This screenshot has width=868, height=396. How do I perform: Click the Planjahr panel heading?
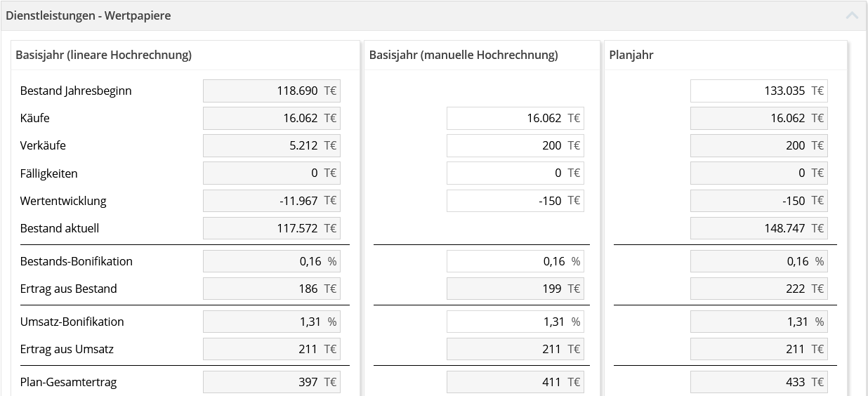coord(631,55)
